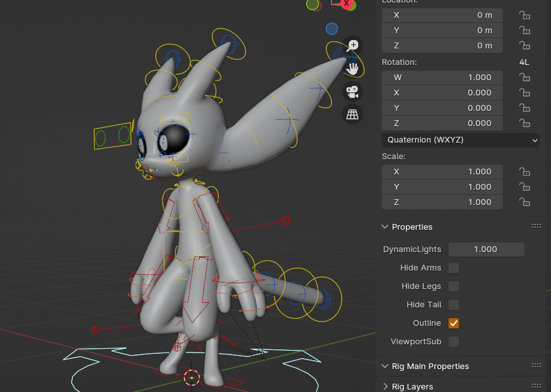Toggle the lock on Location Y
Viewport: 551px width, 392px height.
point(524,31)
